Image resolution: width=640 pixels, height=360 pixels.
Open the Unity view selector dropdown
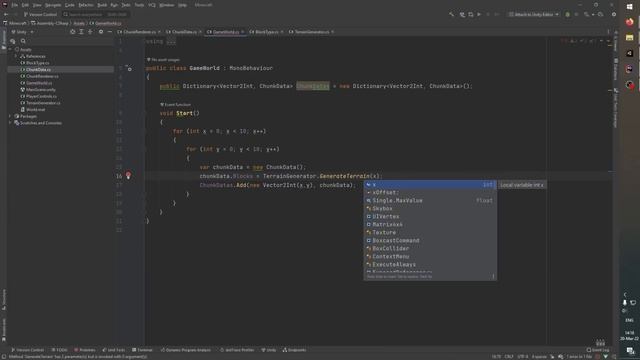tap(22, 32)
